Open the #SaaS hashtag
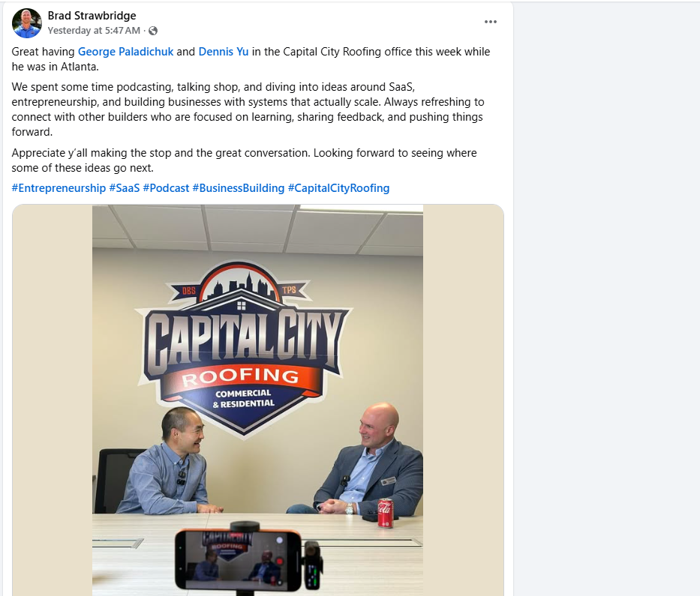The width and height of the screenshot is (700, 596). tap(124, 188)
